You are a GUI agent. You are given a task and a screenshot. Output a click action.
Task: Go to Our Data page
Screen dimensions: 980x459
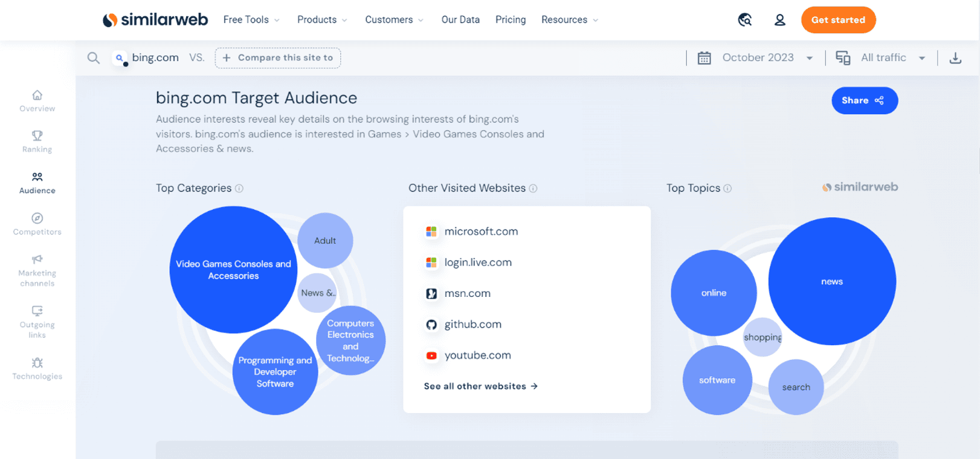pyautogui.click(x=460, y=20)
